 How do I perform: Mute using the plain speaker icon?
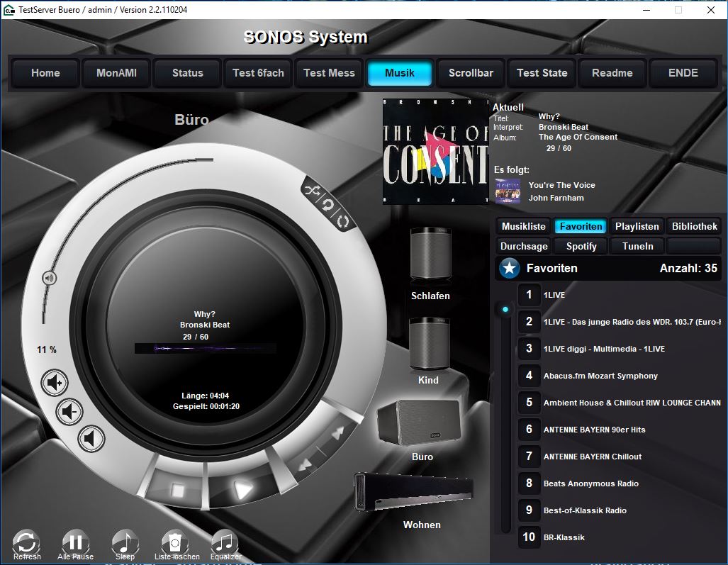[x=91, y=438]
